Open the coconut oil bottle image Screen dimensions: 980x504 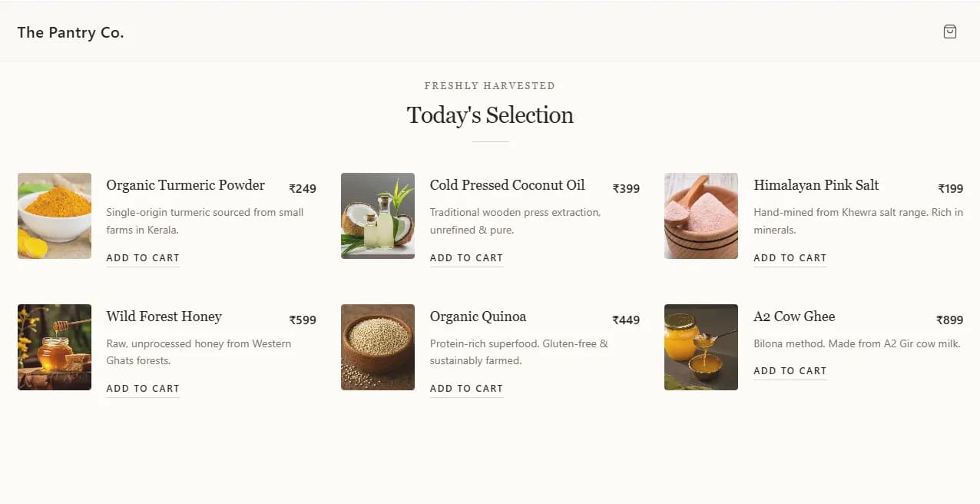[x=378, y=216]
